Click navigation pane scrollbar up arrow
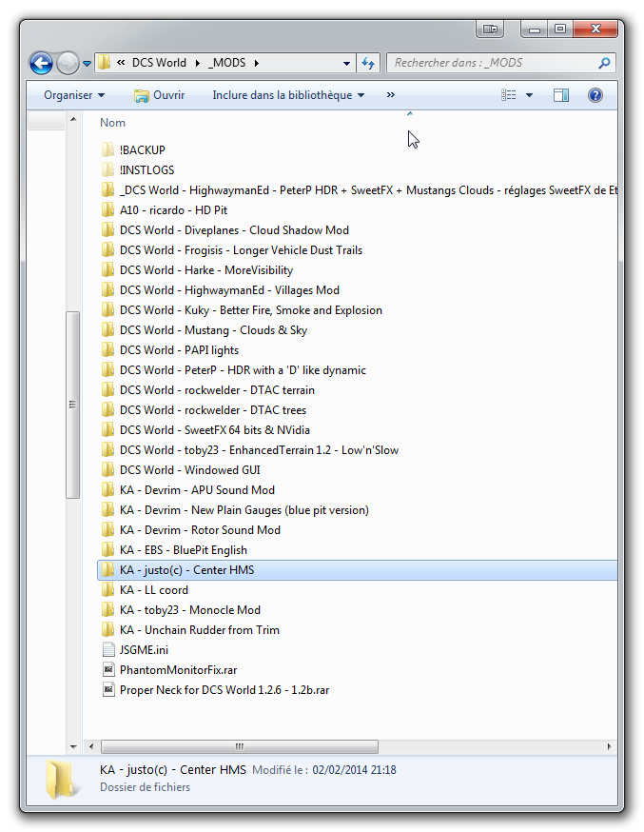This screenshot has height=832, width=644. pos(73,119)
